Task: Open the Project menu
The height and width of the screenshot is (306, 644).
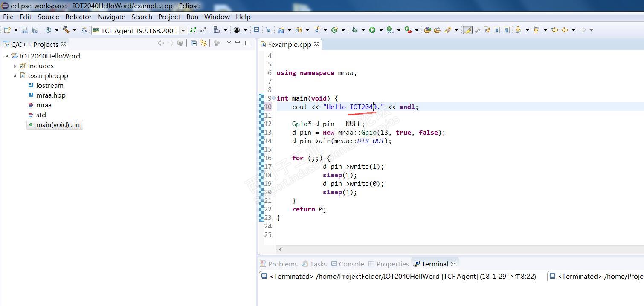Action: pos(169,17)
